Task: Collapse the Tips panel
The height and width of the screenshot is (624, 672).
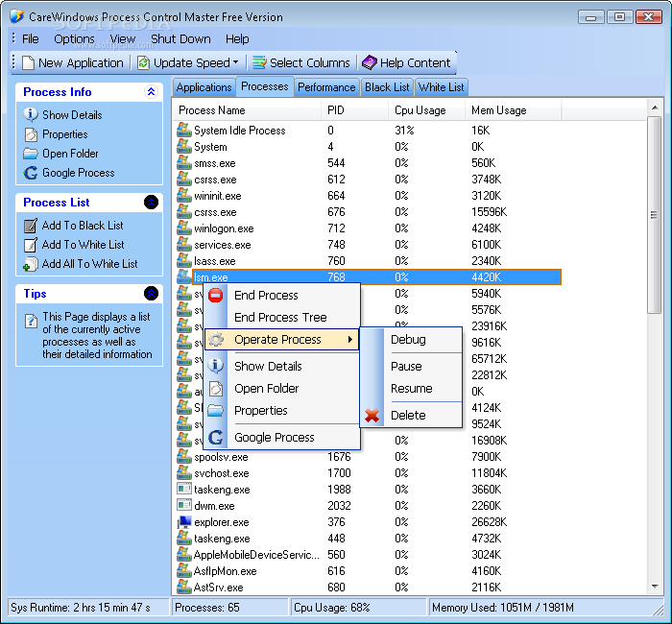Action: 151,293
